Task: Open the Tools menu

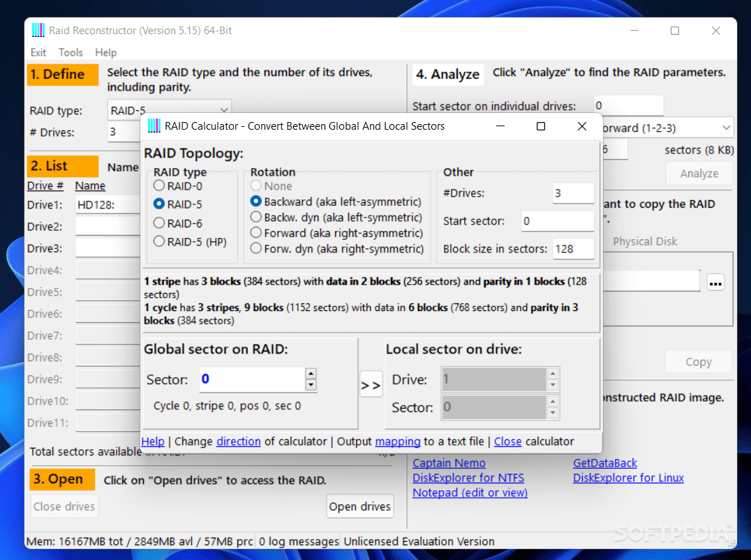Action: tap(70, 52)
